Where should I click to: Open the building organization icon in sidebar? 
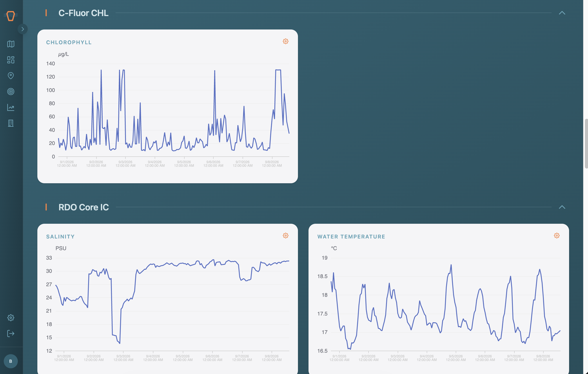pos(11,123)
